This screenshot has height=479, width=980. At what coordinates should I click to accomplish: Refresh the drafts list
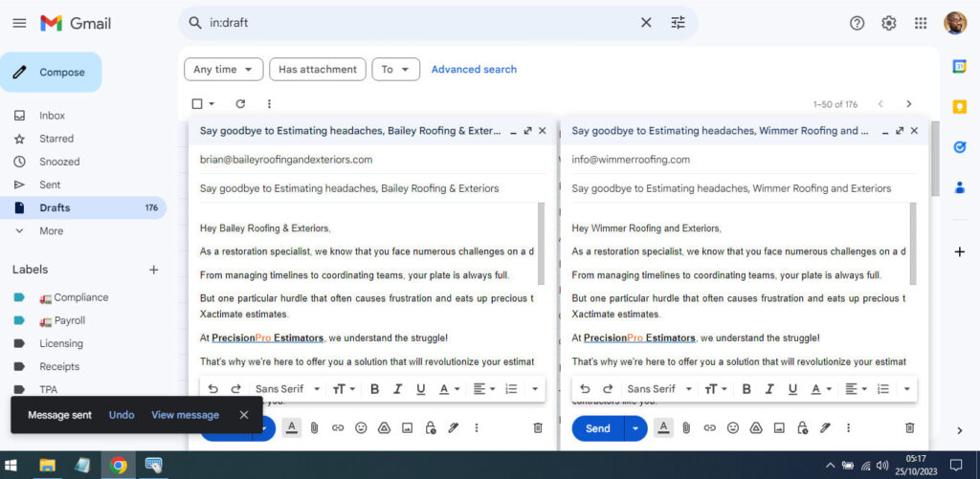(240, 103)
